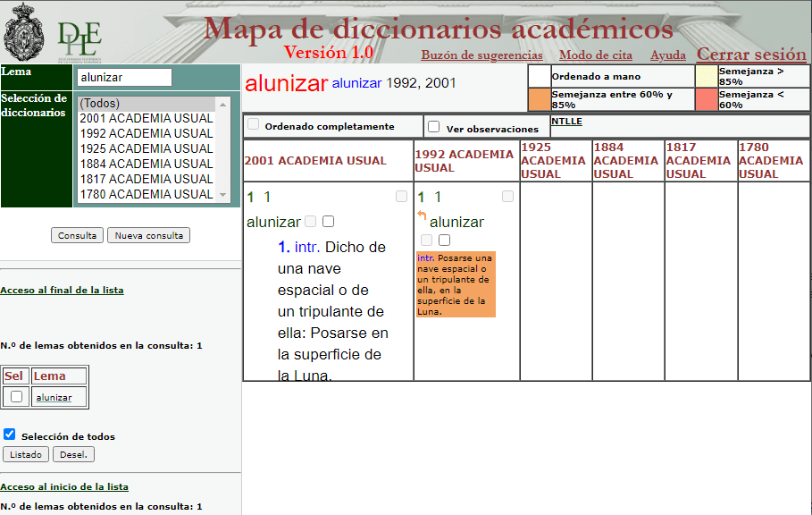Click the orange 'Semejanza entre 60% y 85%' swatch

pos(540,99)
